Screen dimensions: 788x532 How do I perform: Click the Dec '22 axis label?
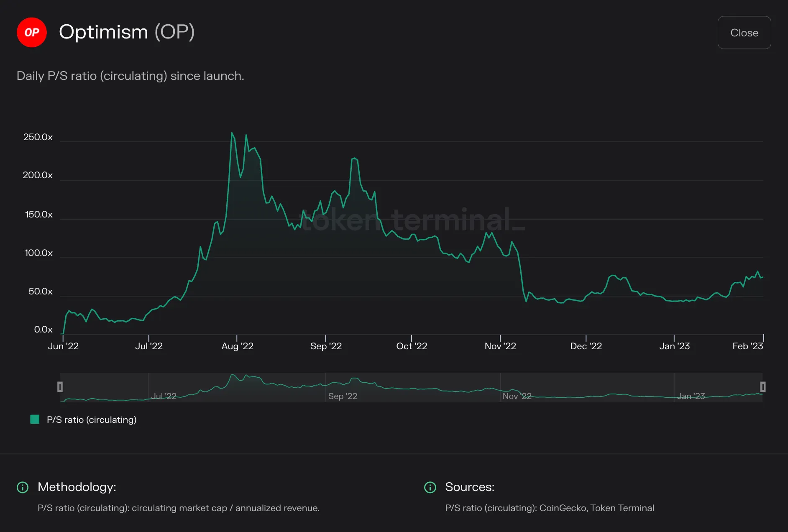click(x=586, y=346)
